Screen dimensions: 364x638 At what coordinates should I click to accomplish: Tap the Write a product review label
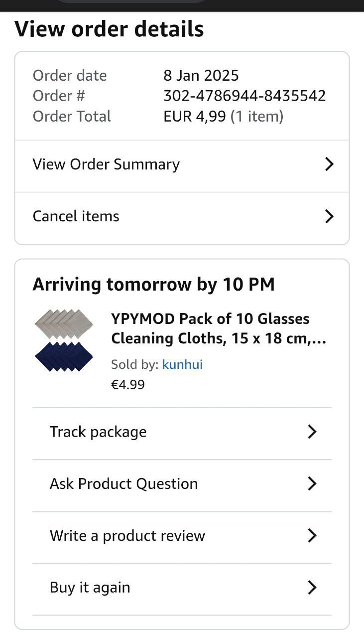[x=127, y=536]
